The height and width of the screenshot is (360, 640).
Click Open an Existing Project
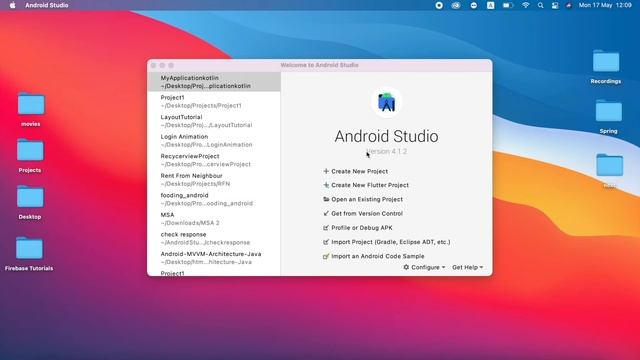click(367, 200)
